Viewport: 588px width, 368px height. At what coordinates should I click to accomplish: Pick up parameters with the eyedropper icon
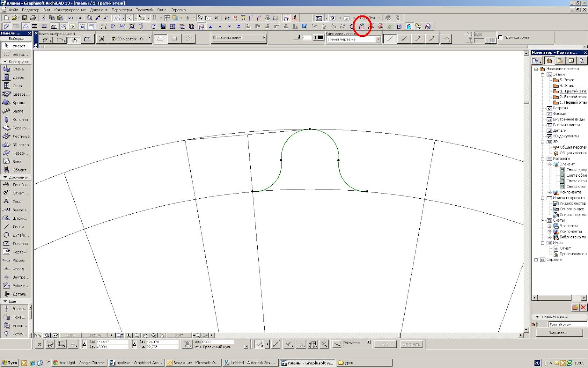pos(98,18)
